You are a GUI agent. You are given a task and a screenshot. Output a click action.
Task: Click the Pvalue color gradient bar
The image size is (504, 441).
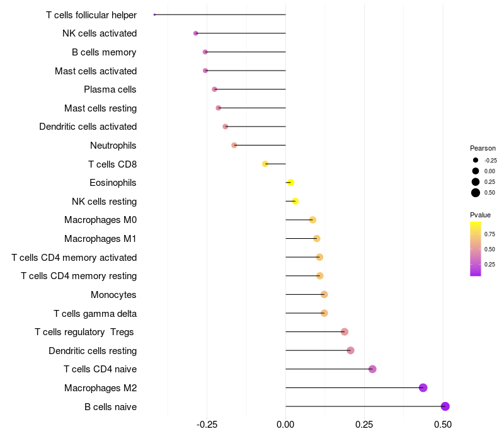(x=476, y=248)
